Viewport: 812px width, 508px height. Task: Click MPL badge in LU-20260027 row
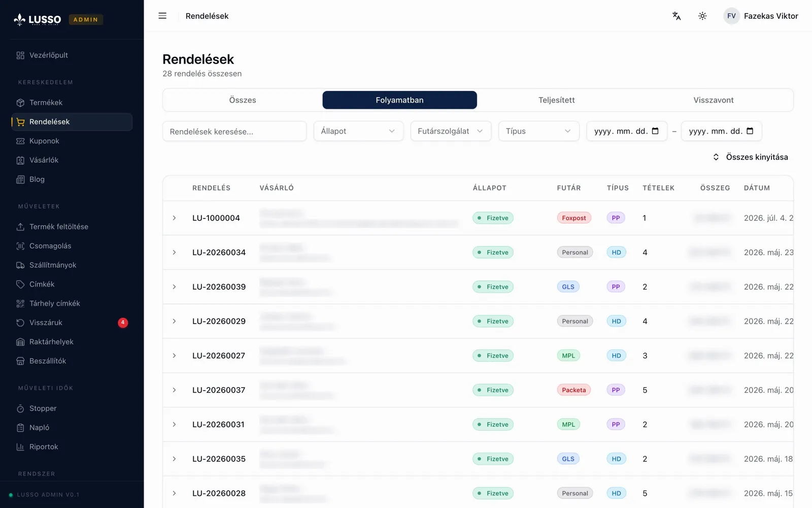(568, 356)
